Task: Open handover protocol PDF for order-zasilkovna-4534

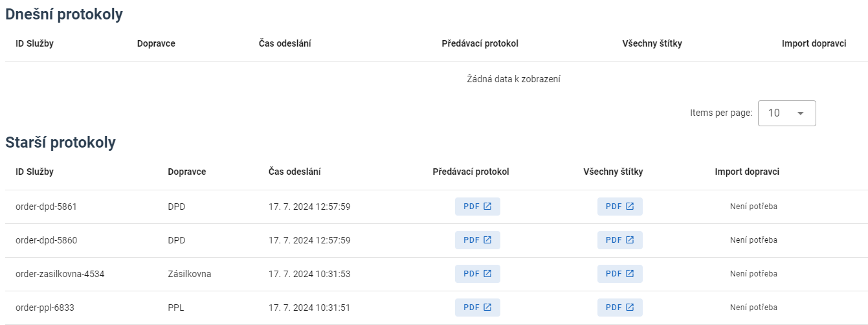Action: [478, 274]
